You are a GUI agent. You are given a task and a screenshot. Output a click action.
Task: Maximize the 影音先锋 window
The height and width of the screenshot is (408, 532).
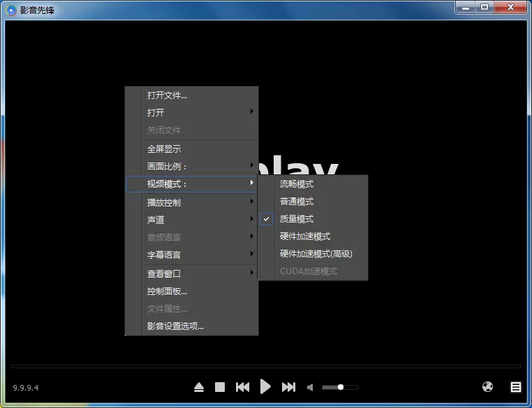click(x=485, y=7)
